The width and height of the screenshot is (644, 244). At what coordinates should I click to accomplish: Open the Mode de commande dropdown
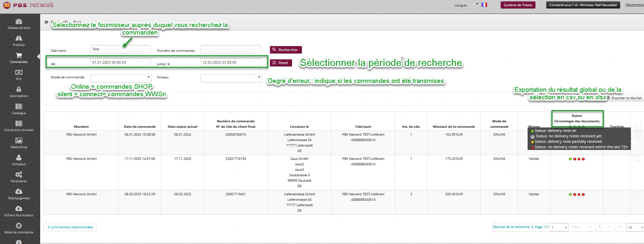tap(120, 78)
